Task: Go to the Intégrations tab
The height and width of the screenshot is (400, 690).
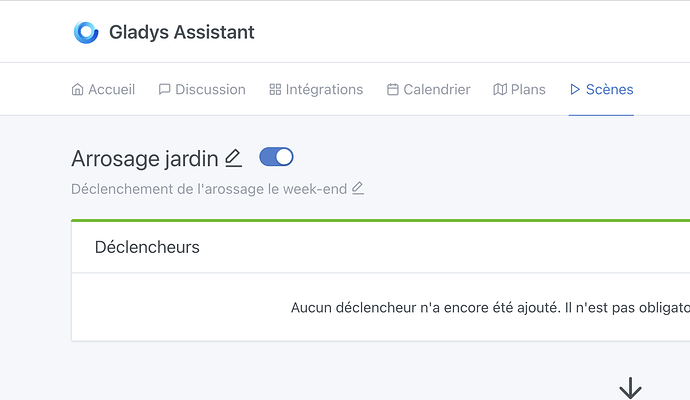Action: coord(324,90)
